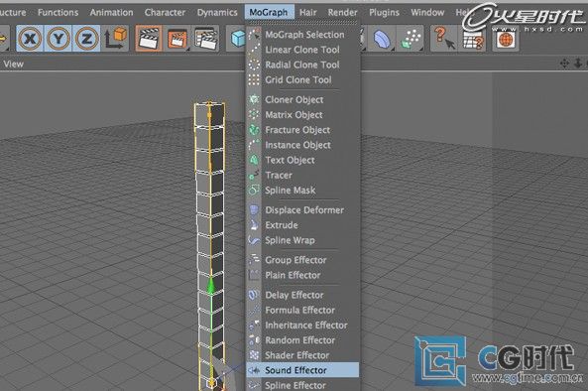Add a Spline Effector
The image size is (588, 391).
[302, 385]
